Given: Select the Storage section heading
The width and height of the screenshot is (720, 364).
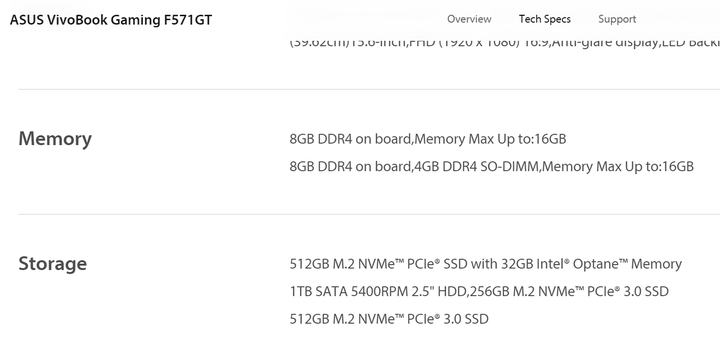Looking at the screenshot, I should point(52,263).
